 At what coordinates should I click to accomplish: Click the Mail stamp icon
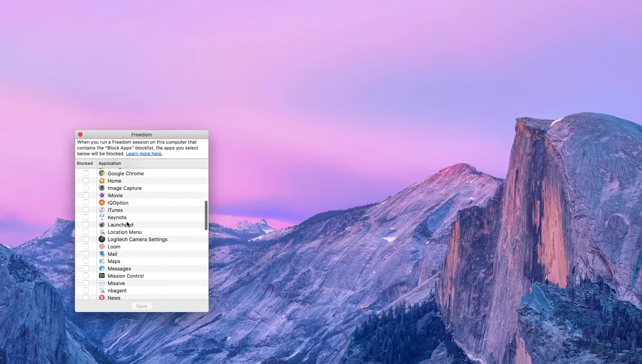(x=102, y=254)
